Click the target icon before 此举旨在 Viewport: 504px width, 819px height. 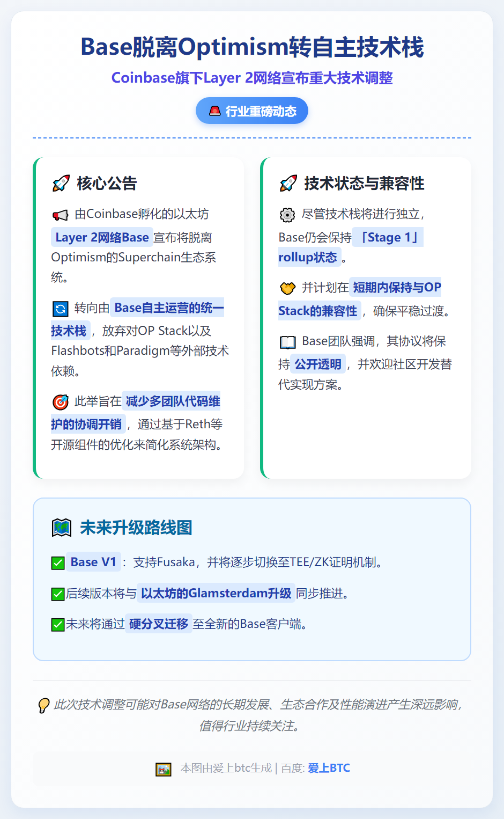click(61, 402)
